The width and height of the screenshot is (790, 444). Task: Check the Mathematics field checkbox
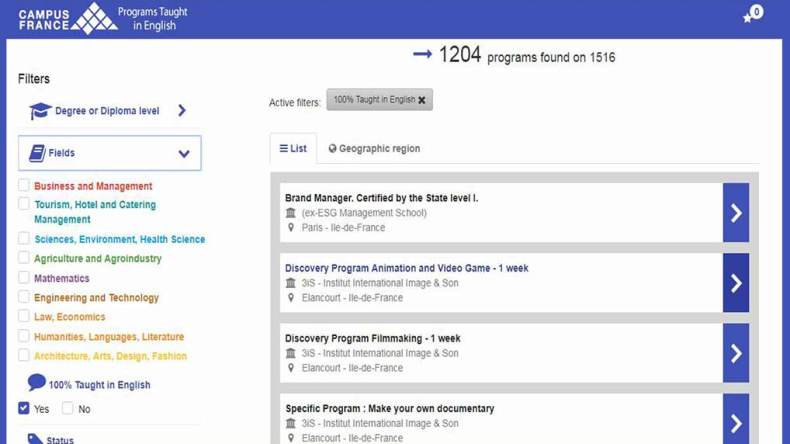[24, 278]
